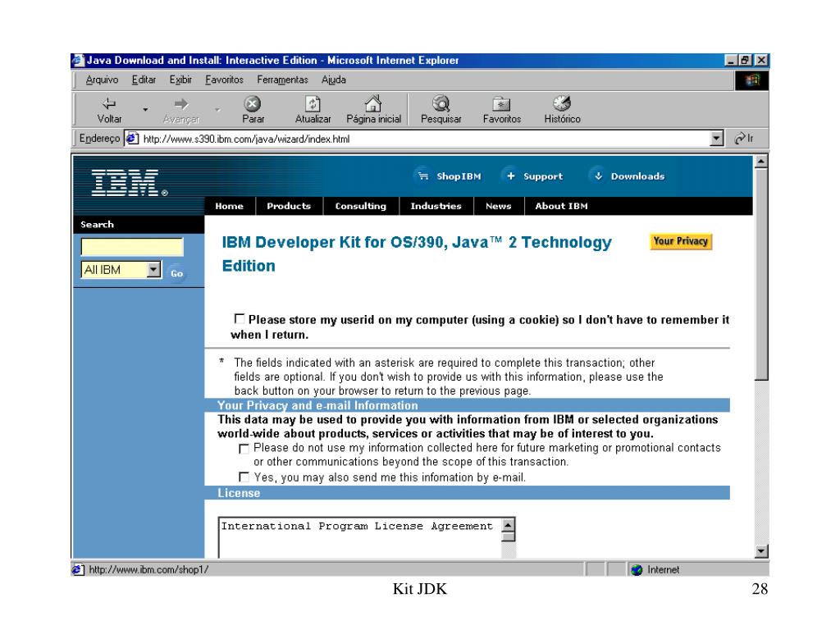Open the Voltar history dropdown arrow
The image size is (840, 630).
point(145,109)
